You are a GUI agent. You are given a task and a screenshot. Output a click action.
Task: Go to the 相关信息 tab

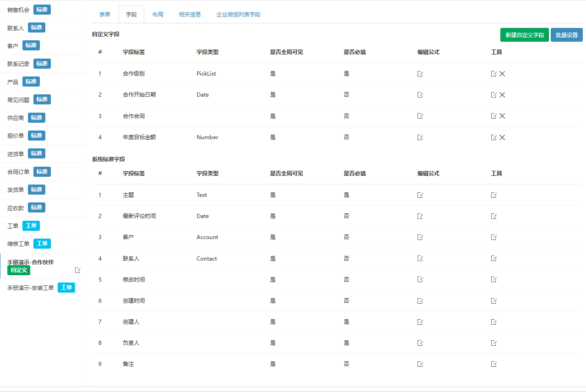190,15
